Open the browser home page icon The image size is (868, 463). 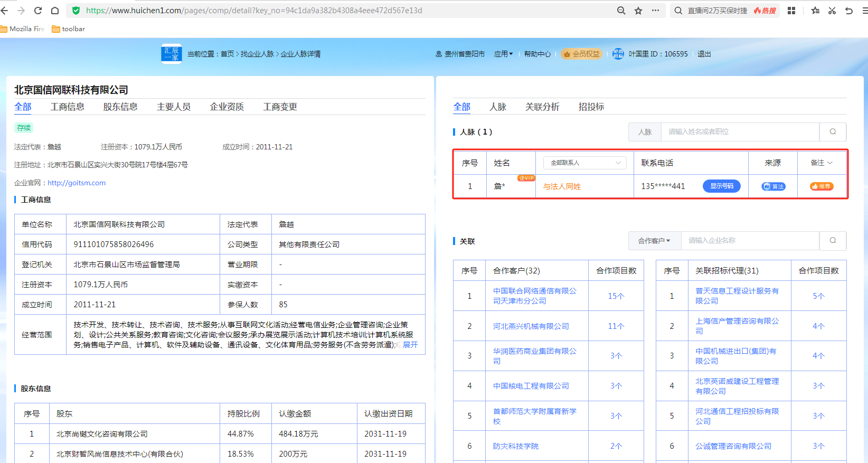pos(55,11)
